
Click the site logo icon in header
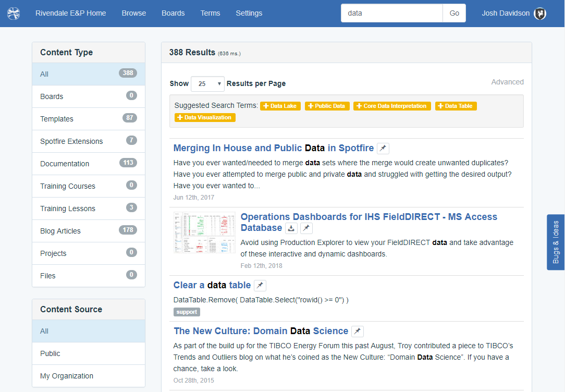[14, 14]
